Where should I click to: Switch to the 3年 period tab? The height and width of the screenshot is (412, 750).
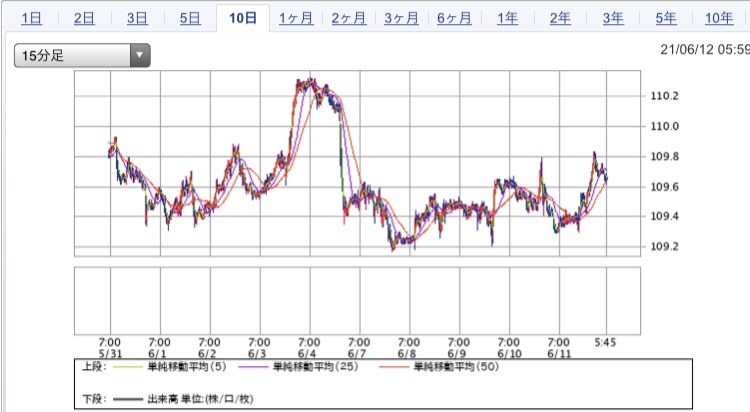pyautogui.click(x=613, y=19)
